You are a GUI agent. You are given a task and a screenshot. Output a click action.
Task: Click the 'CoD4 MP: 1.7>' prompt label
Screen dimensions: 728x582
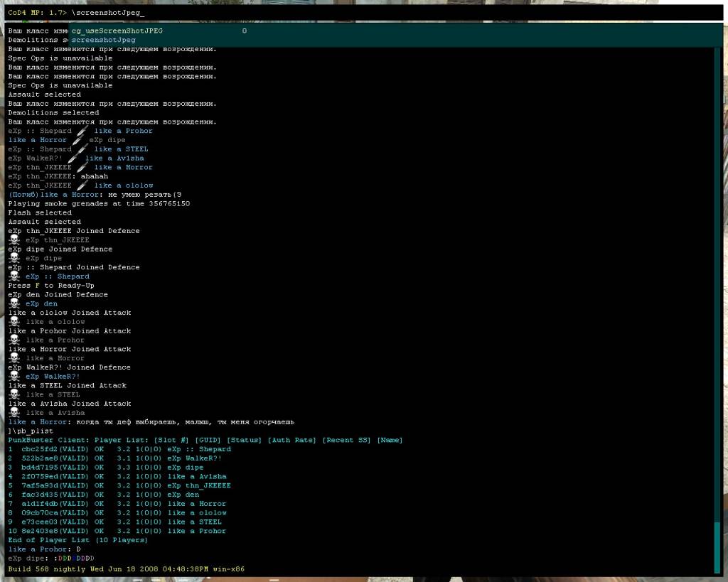[38, 13]
